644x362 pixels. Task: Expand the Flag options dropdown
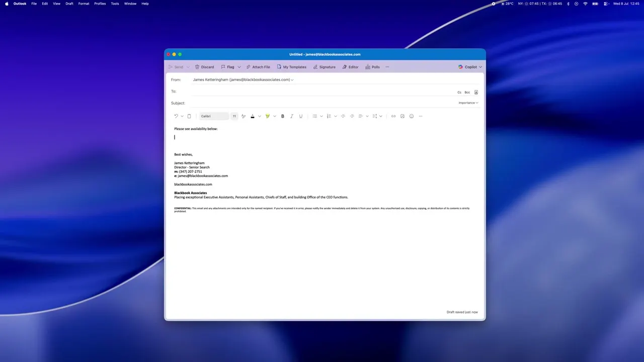[239, 67]
